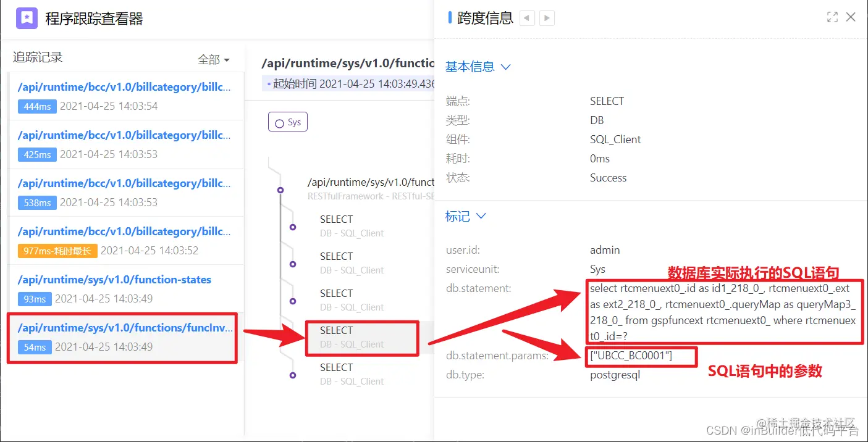Screen dimensions: 868x442
Task: Click the 444ms duration badge
Action: pyautogui.click(x=37, y=106)
